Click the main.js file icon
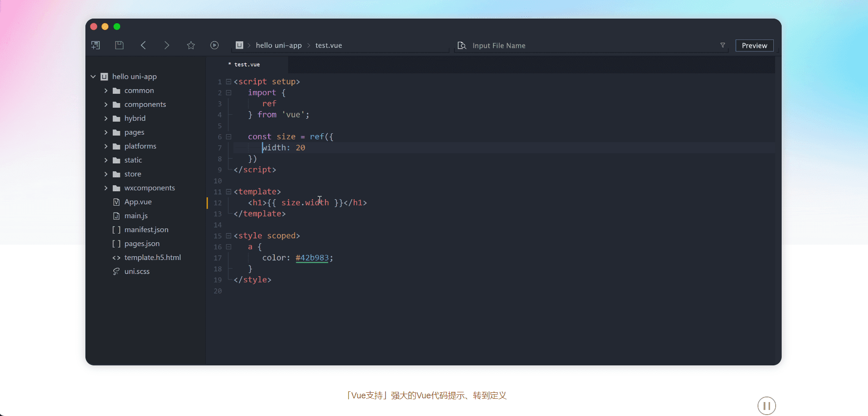 click(x=117, y=216)
